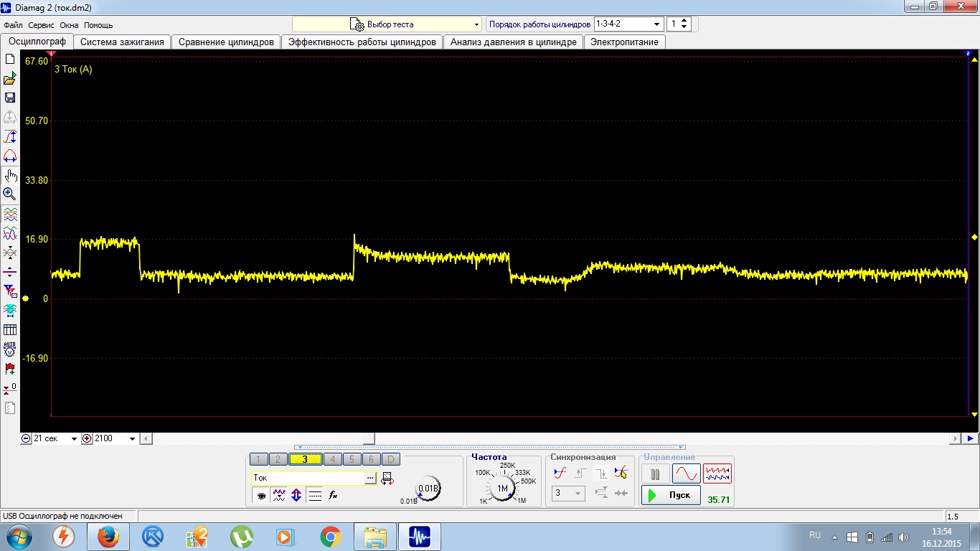Toggle channel 4 button
Viewport: 980px width, 551px height.
pos(331,459)
